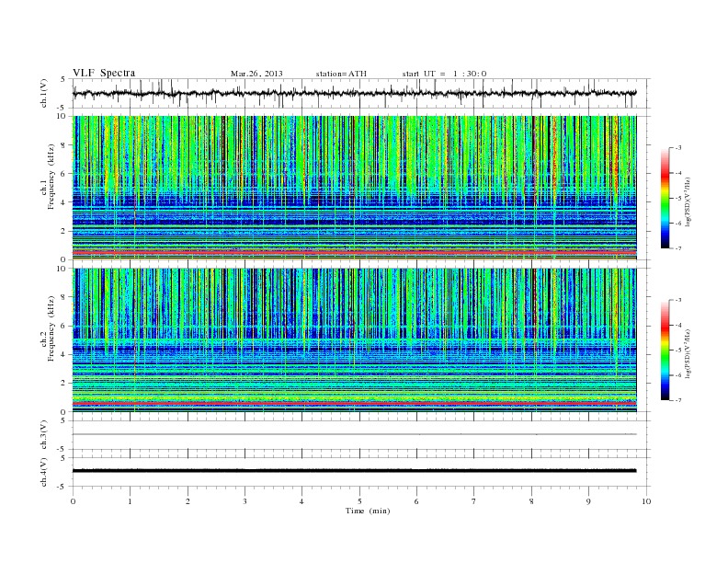Click the ch.1 spectrogram color scale bar

(665, 198)
